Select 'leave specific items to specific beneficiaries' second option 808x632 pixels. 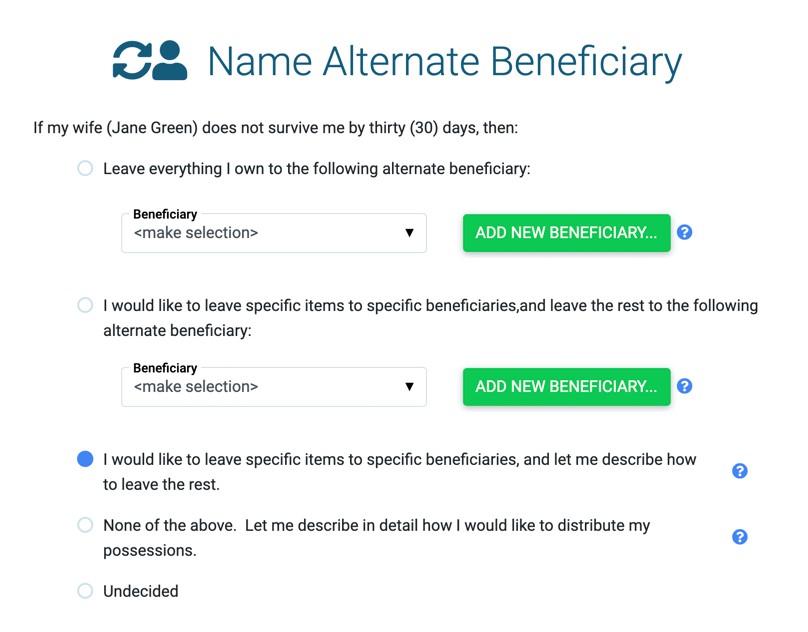(x=84, y=305)
